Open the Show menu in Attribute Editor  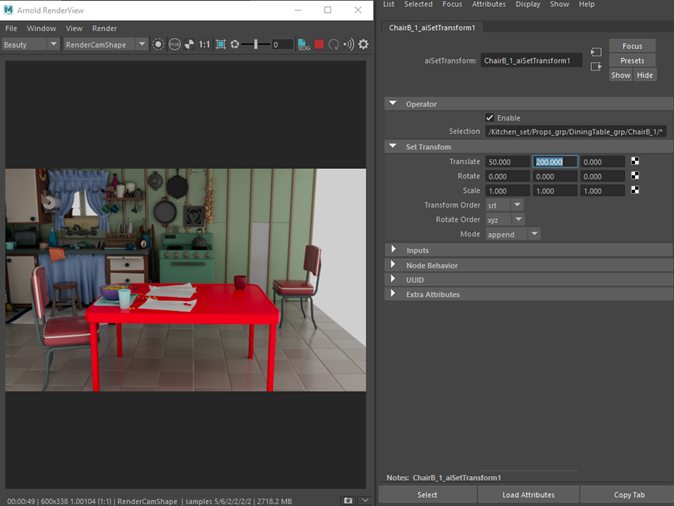coord(559,4)
